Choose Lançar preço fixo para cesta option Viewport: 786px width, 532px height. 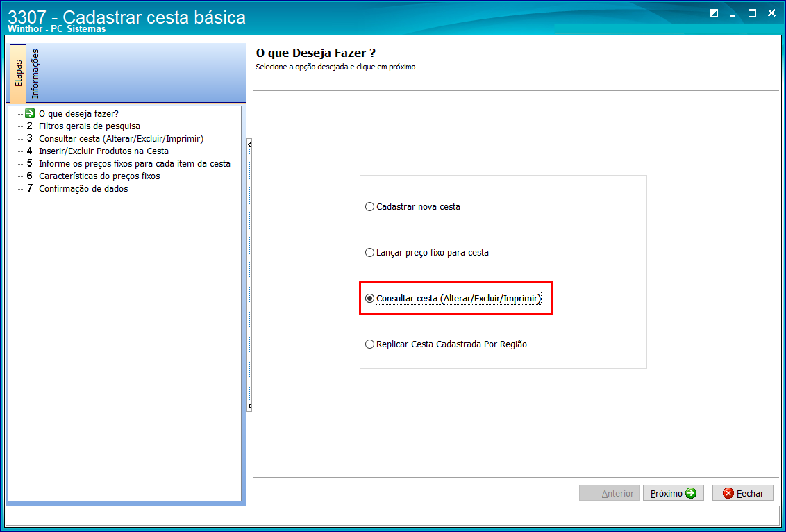[x=426, y=253]
